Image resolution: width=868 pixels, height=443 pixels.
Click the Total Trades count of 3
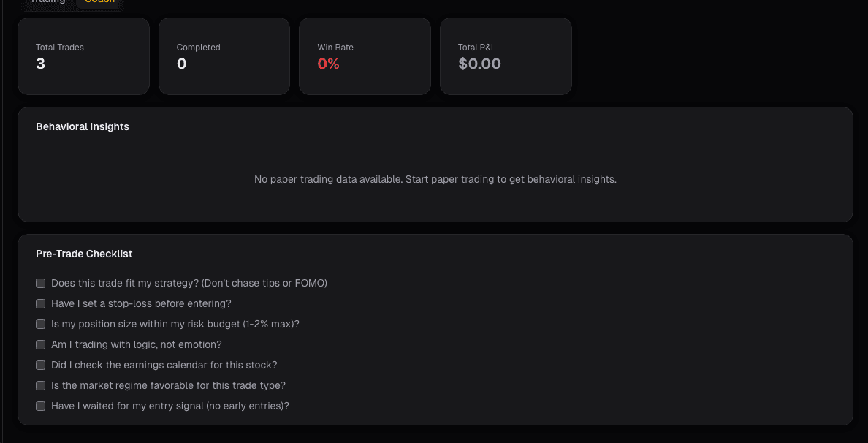pos(39,64)
